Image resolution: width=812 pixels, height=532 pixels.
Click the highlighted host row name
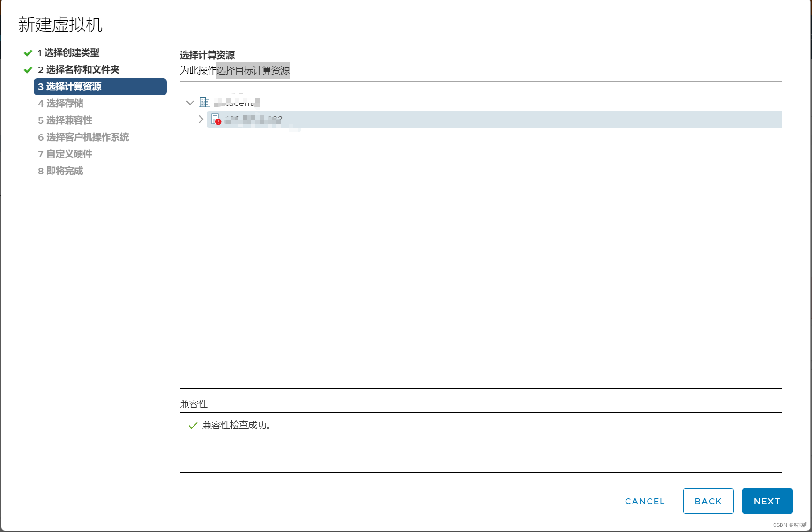pyautogui.click(x=253, y=120)
